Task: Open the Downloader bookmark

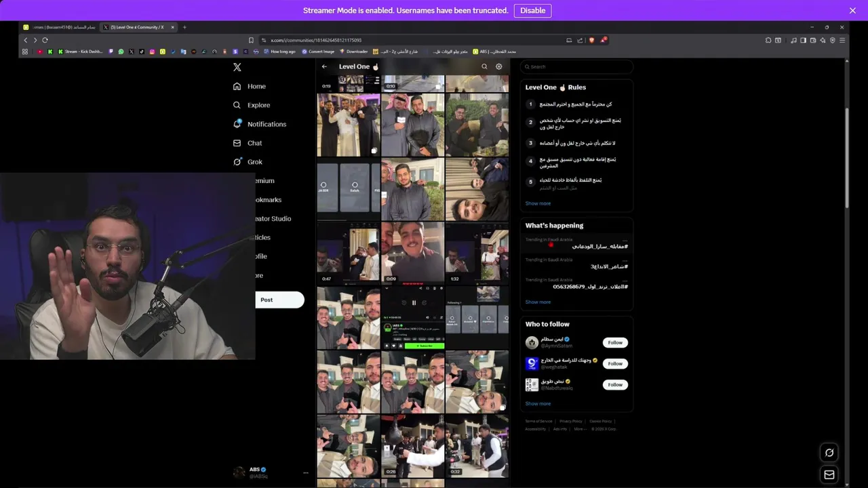Action: pyautogui.click(x=354, y=52)
